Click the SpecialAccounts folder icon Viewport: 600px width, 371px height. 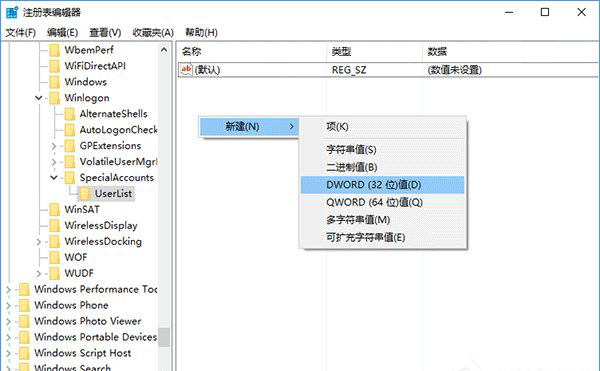coord(70,178)
